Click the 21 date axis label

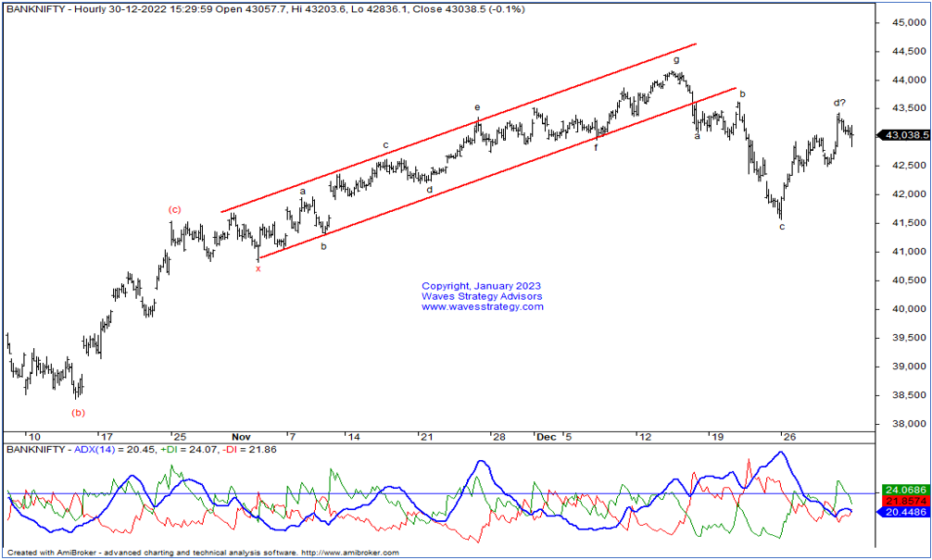click(x=426, y=437)
